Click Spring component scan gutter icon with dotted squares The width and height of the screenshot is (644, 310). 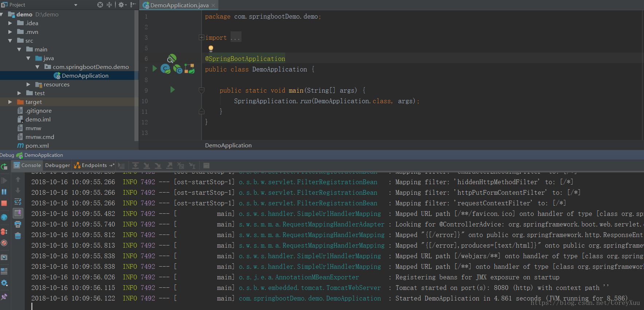(189, 69)
